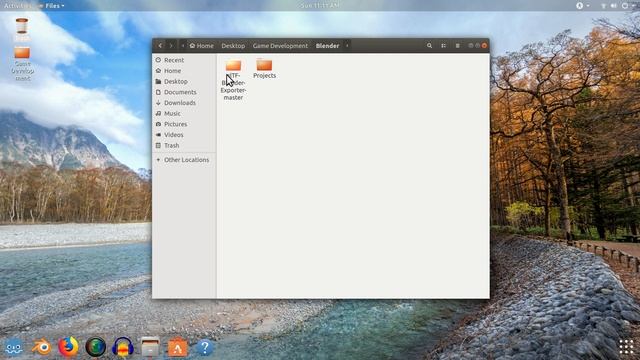The width and height of the screenshot is (640, 360).
Task: Go back with the left arrow button
Action: point(160,46)
